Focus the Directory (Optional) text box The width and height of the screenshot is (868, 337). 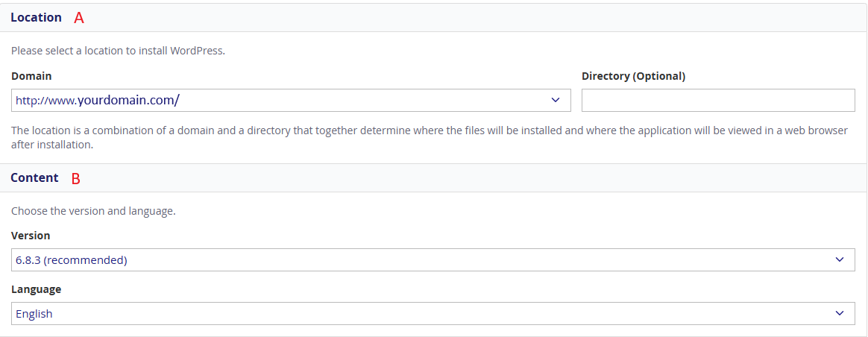717,100
